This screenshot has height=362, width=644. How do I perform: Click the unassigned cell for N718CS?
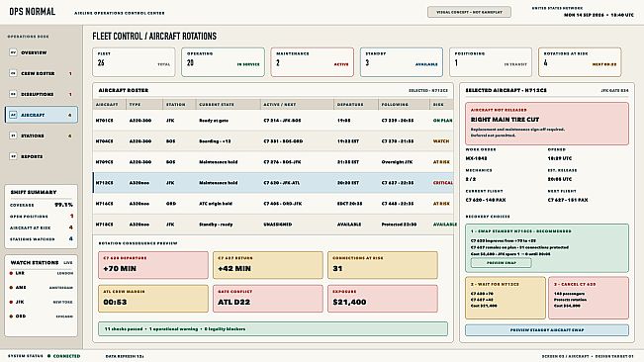tap(278, 225)
